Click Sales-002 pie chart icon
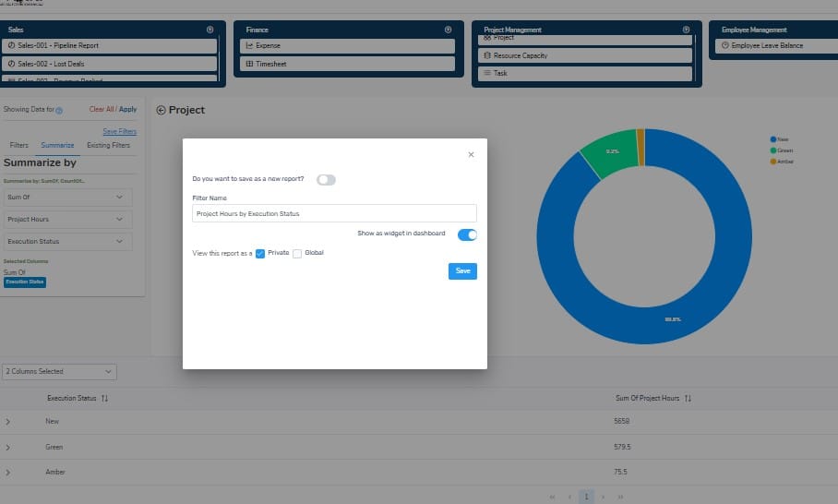This screenshot has height=504, width=838. (11, 64)
